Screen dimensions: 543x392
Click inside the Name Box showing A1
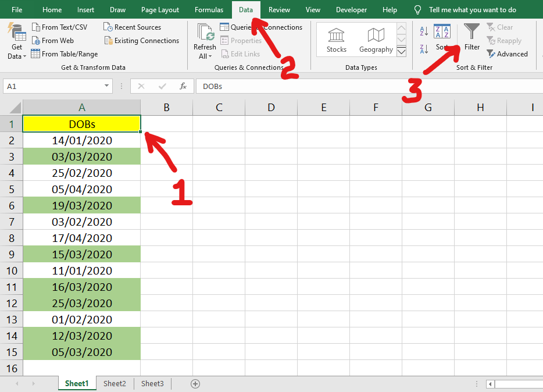click(53, 86)
